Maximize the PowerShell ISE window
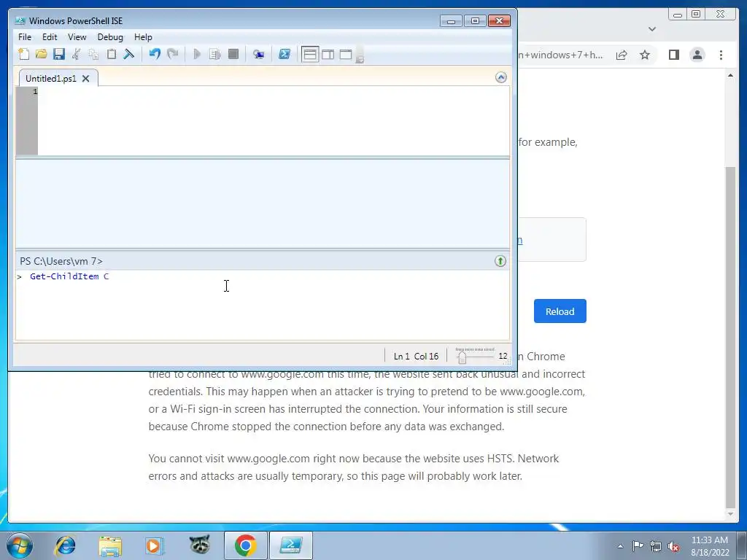747x560 pixels. (475, 21)
